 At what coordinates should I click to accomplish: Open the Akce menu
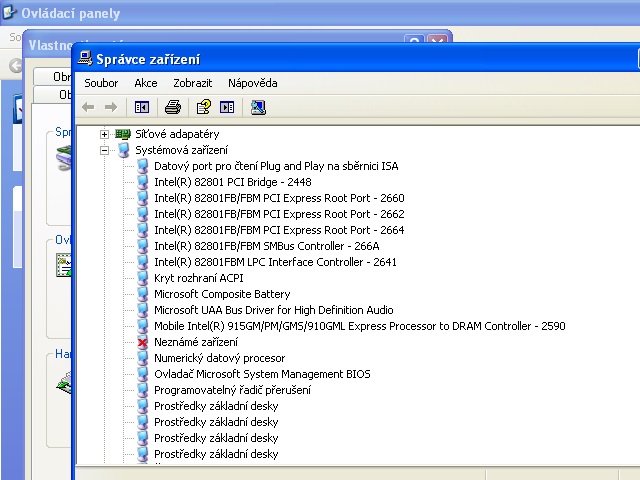pos(146,83)
